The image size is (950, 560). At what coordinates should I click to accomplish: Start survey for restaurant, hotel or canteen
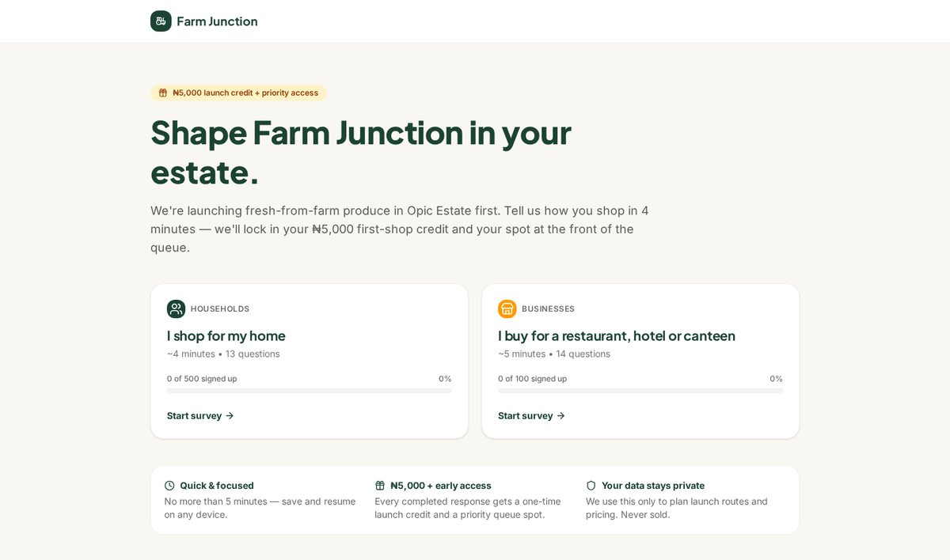click(x=531, y=415)
